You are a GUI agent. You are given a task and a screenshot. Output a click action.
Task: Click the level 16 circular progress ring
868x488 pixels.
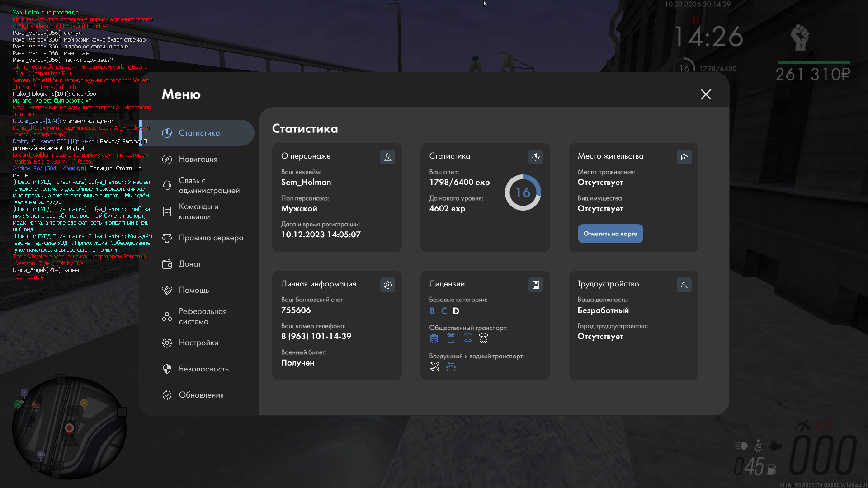[523, 192]
